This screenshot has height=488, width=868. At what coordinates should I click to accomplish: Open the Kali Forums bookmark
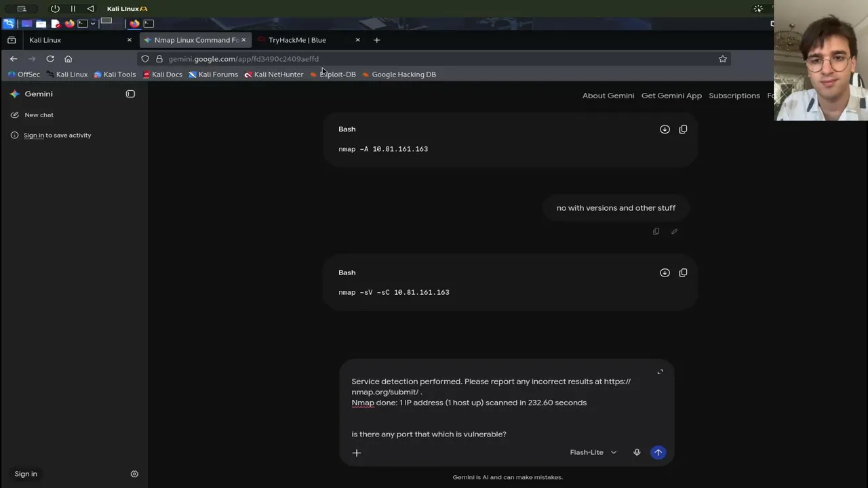pyautogui.click(x=213, y=75)
